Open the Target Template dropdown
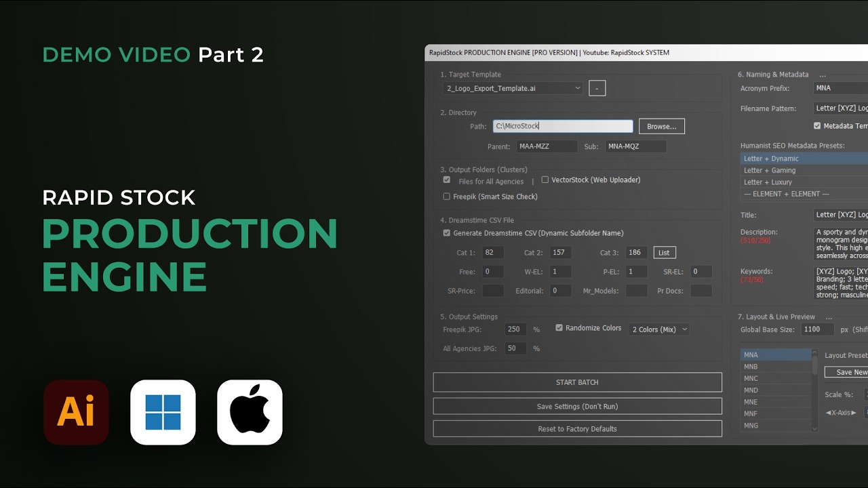 pyautogui.click(x=513, y=88)
